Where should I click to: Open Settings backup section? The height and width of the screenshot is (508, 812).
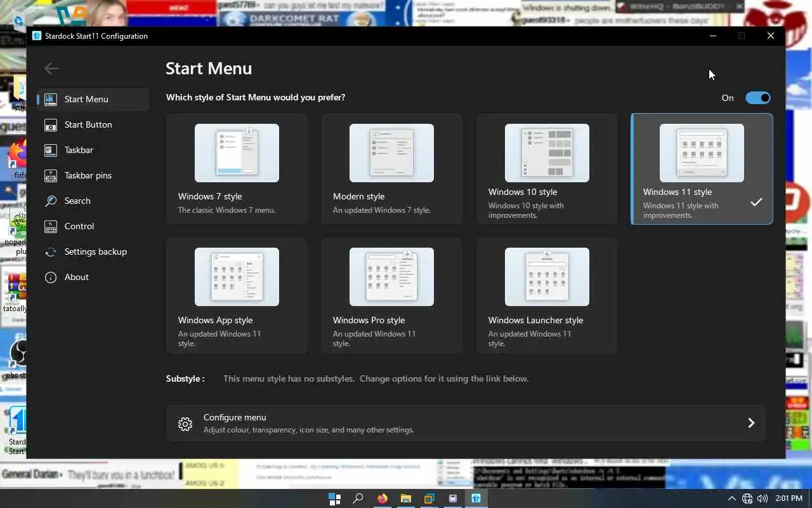(93, 251)
